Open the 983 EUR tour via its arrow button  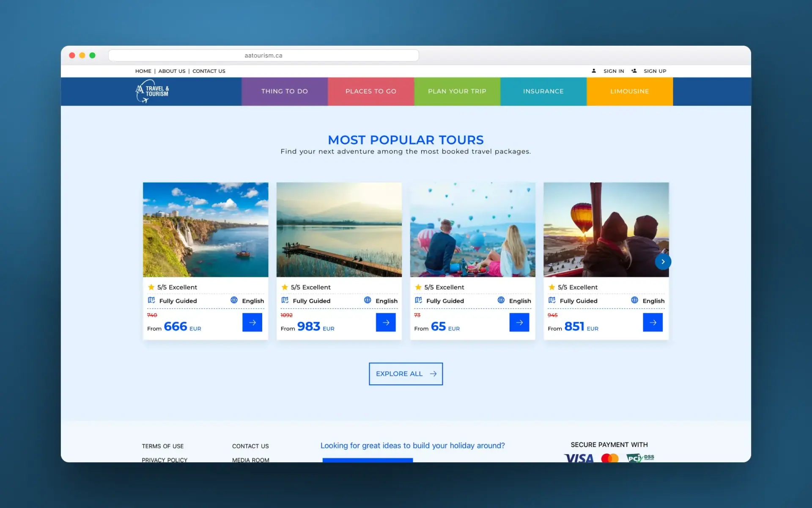[x=386, y=323]
